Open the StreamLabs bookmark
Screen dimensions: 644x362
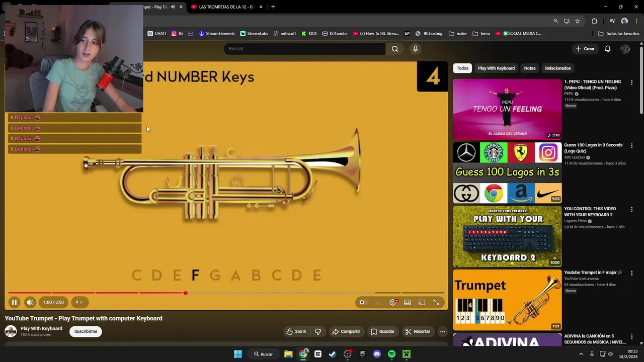[254, 34]
